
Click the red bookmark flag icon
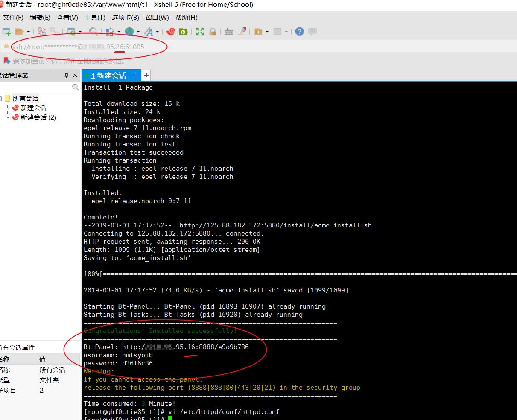tap(6, 61)
